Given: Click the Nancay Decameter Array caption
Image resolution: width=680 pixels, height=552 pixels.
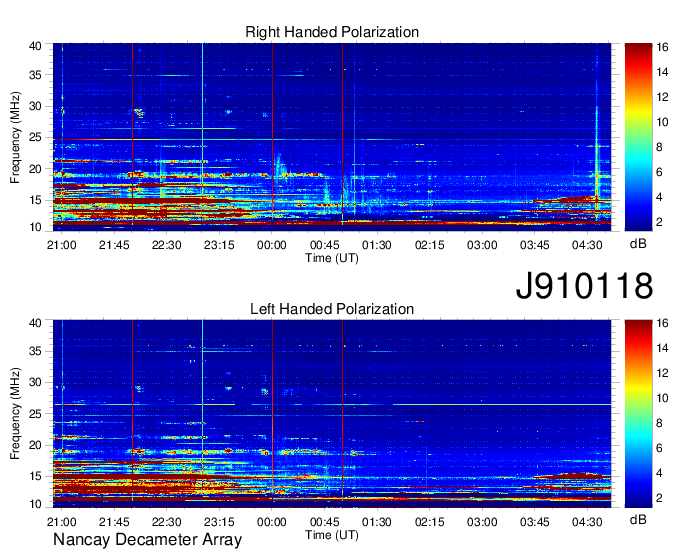Looking at the screenshot, I should pyautogui.click(x=147, y=540).
